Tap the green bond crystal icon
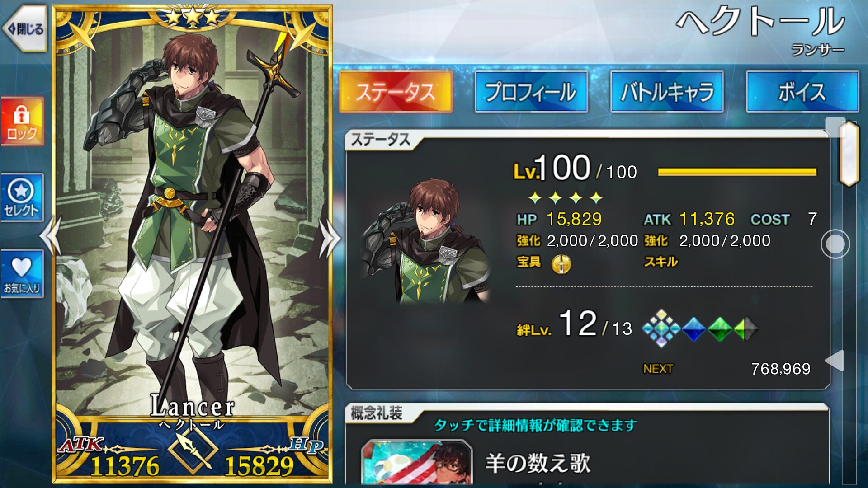The image size is (868, 488). [720, 328]
